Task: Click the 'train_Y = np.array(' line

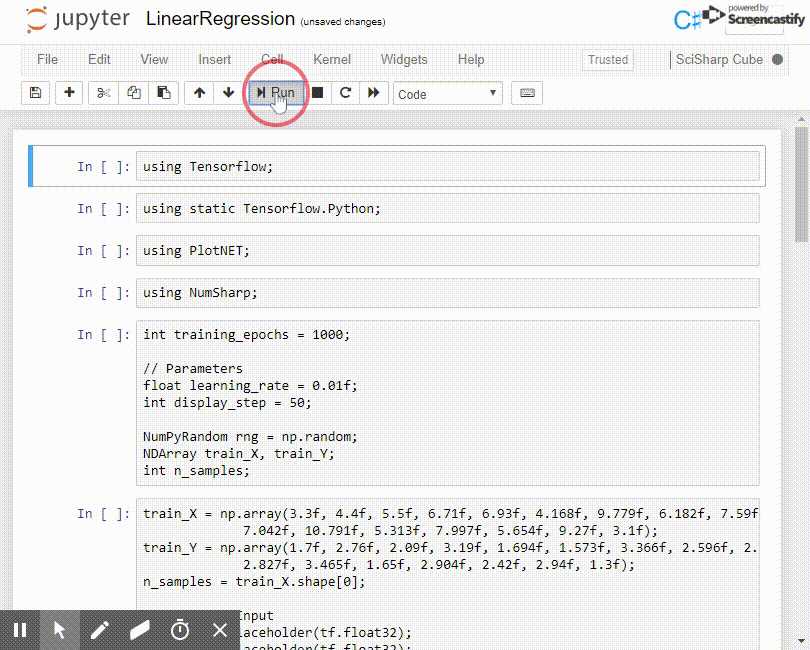Action: (450, 548)
